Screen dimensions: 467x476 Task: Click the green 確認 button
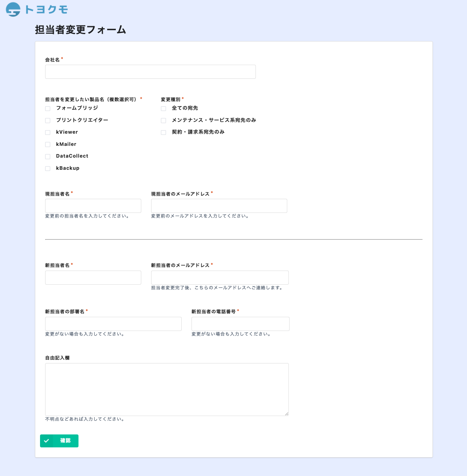pos(59,441)
